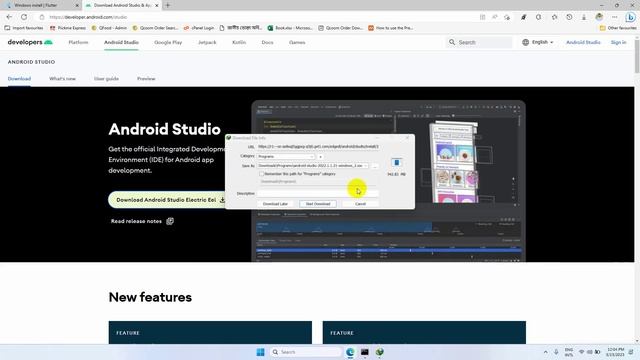The image size is (640, 360).
Task: Open the Platform menu item
Action: coord(78,42)
